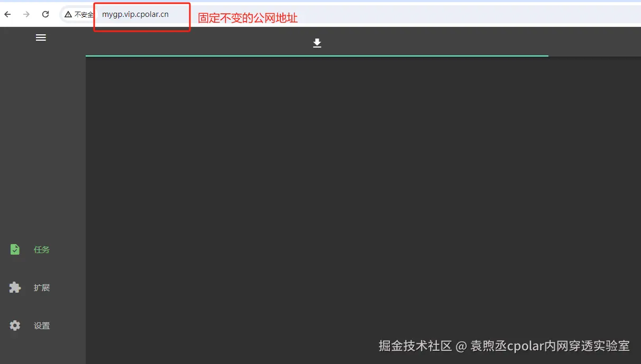
Task: Select the Tasks (任务) document icon
Action: pyautogui.click(x=14, y=249)
